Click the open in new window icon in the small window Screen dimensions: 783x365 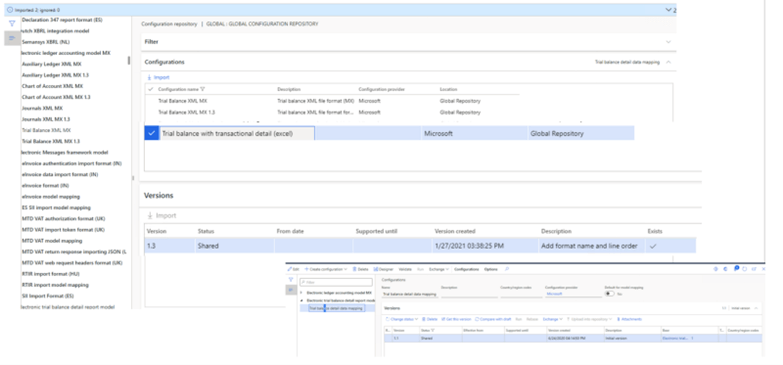[754, 269]
